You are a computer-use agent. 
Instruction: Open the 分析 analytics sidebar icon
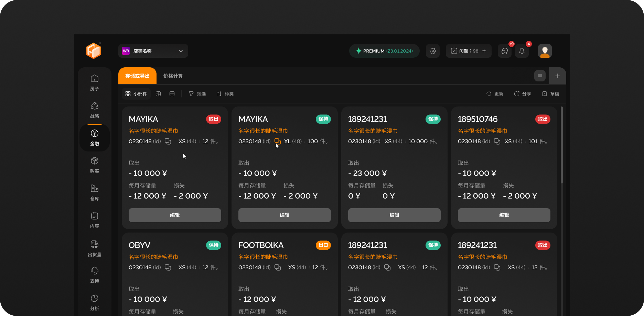(x=95, y=302)
